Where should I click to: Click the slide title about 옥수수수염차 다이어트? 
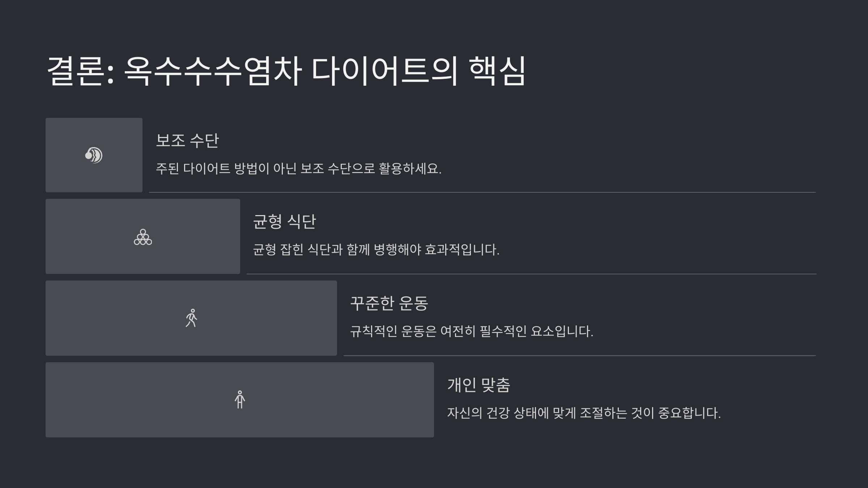coord(286,71)
